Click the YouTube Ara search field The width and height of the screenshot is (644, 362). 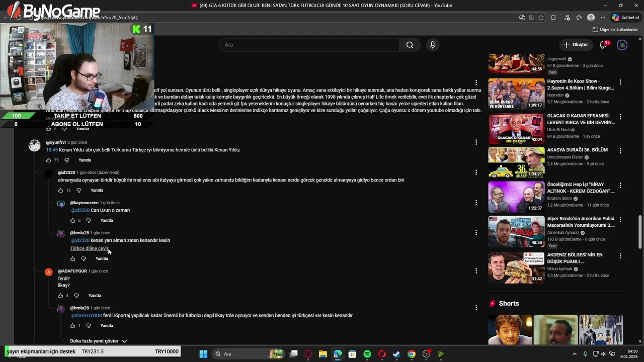tap(309, 45)
